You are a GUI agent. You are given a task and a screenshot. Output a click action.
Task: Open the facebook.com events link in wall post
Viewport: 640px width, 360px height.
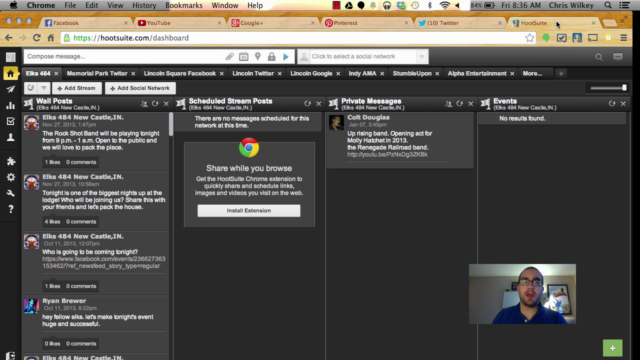(x=104, y=262)
